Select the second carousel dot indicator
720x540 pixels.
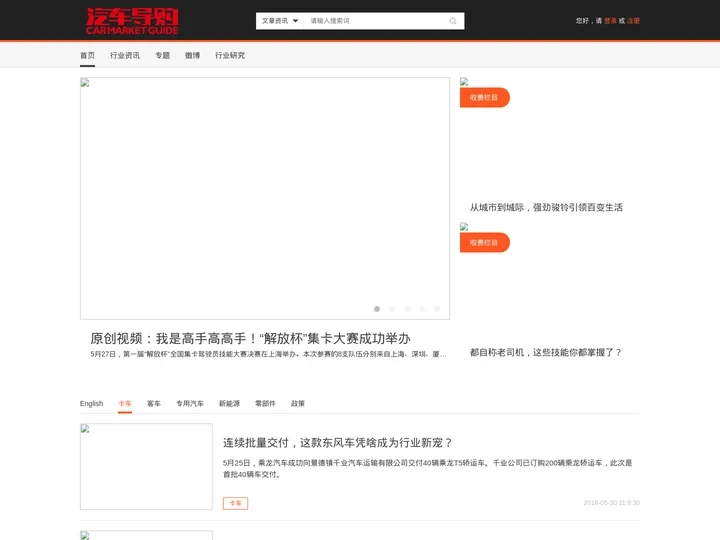[392, 309]
